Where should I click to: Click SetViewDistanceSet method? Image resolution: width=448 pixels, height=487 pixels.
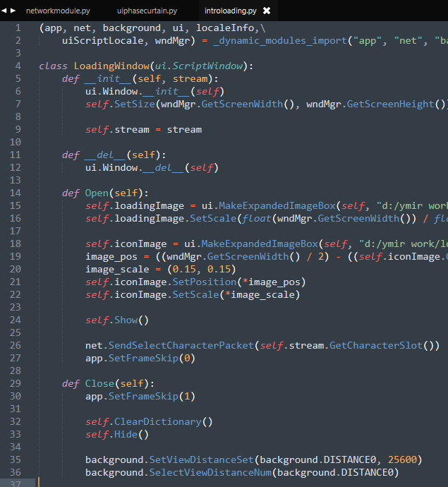[x=202, y=459]
